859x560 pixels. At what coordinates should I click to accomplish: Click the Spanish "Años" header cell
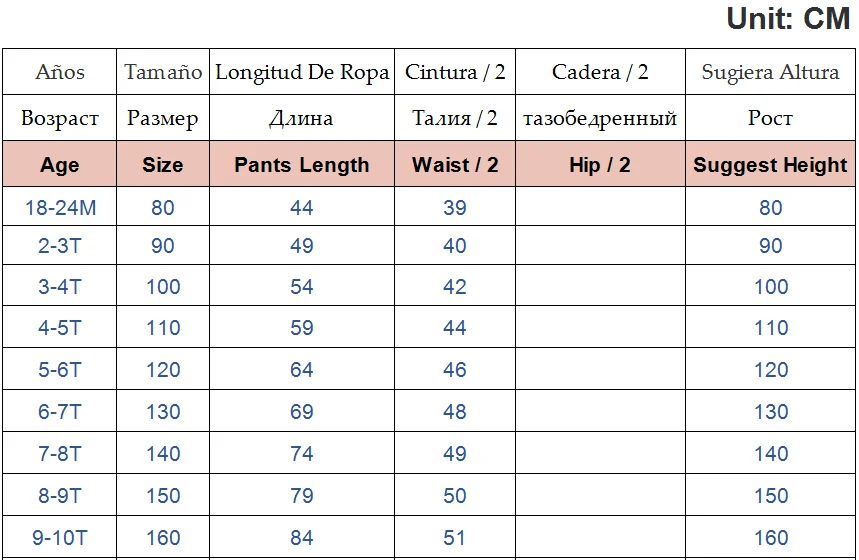60,72
